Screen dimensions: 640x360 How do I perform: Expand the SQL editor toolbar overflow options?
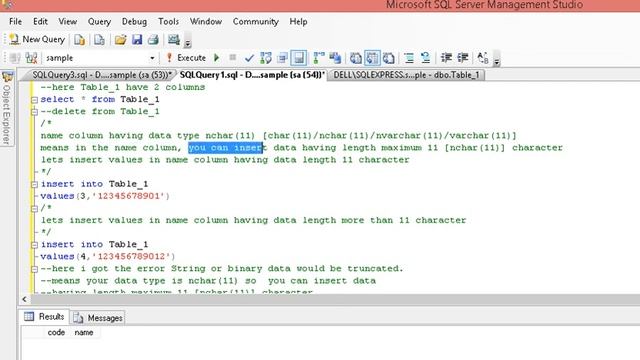point(497,60)
